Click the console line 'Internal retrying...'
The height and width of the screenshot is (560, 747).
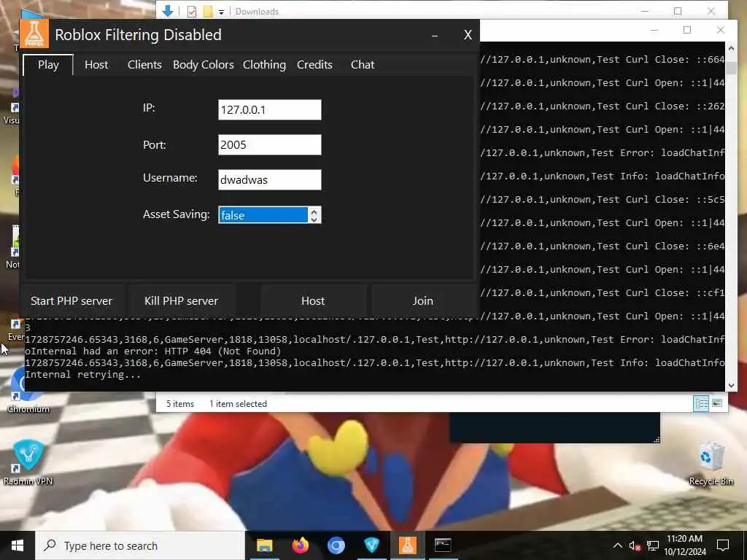point(82,375)
